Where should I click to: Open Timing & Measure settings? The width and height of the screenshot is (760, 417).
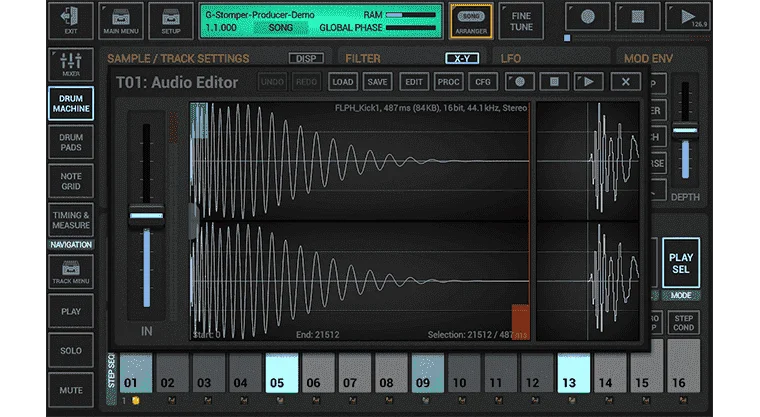[71, 220]
